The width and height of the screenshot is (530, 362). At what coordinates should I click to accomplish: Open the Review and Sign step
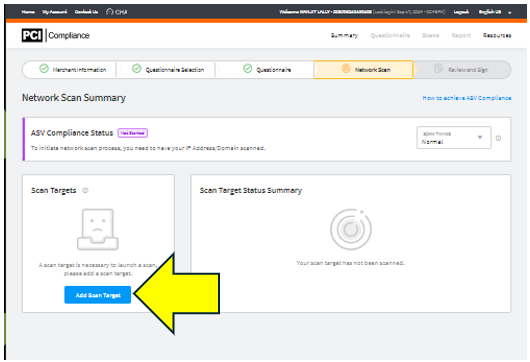(461, 70)
